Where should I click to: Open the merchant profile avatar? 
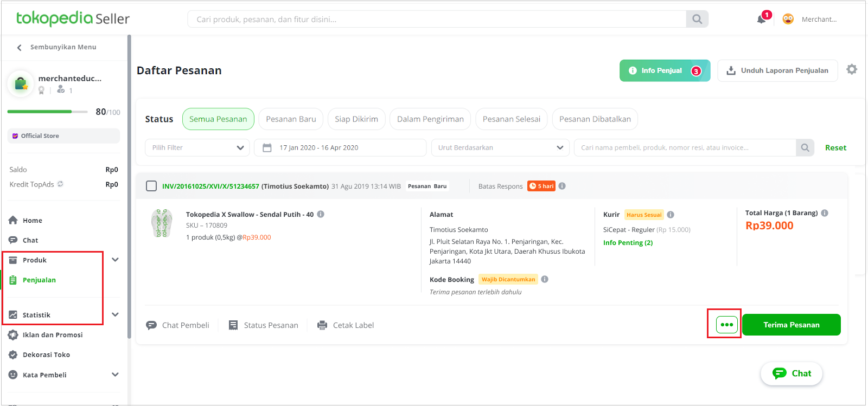click(788, 19)
